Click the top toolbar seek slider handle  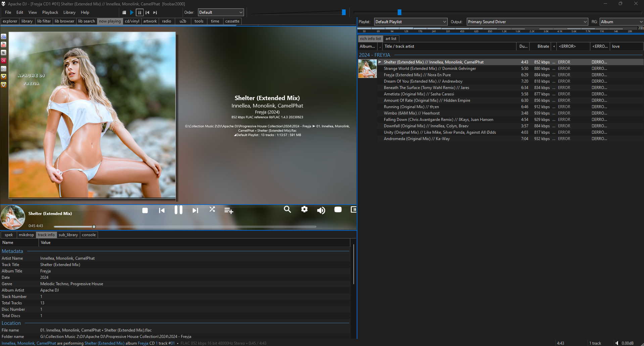(x=399, y=12)
